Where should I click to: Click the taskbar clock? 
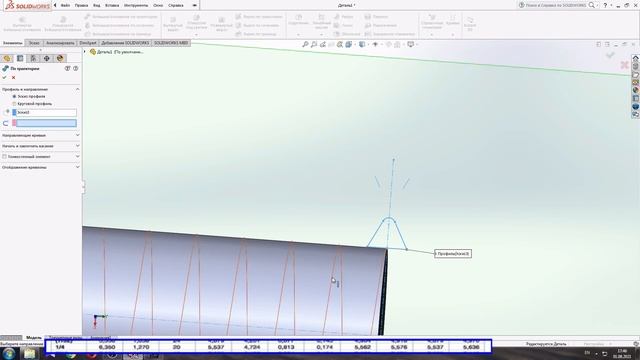coord(622,353)
